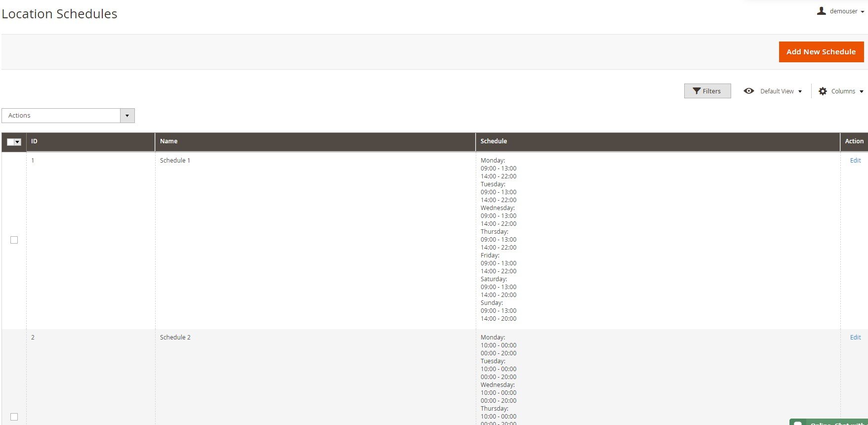868x425 pixels.
Task: Click 'Friday:' text in Schedule 1
Action: point(490,255)
